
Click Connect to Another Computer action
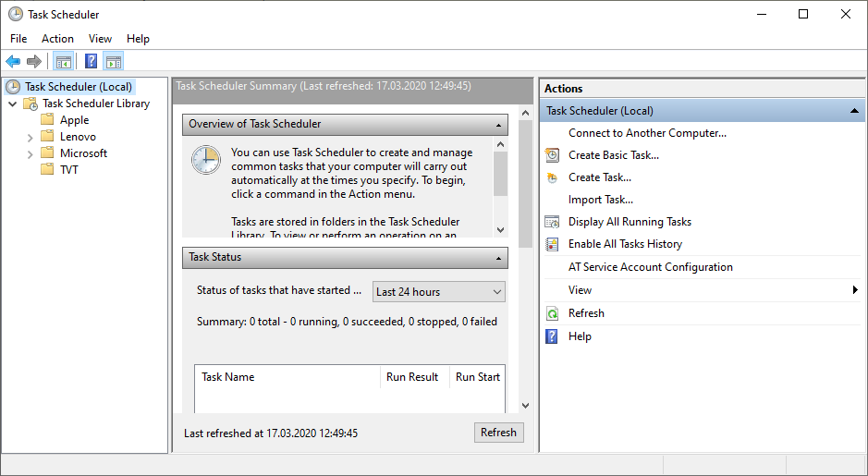[647, 133]
